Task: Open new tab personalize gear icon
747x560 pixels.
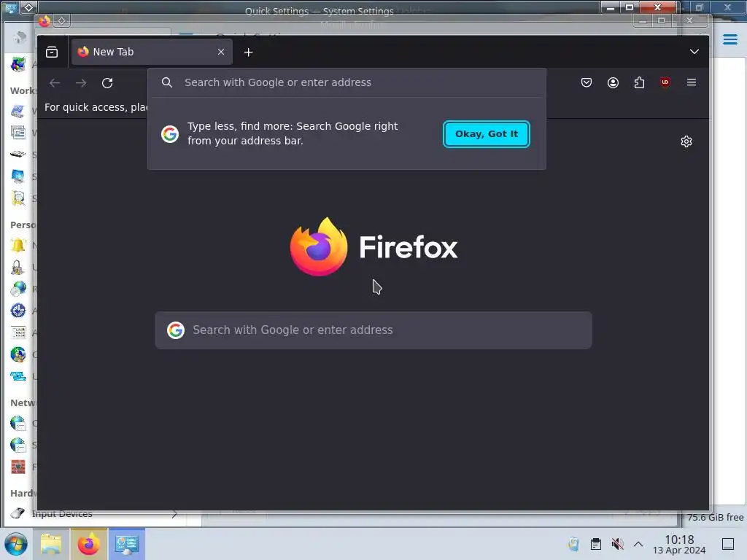Action: 686,141
